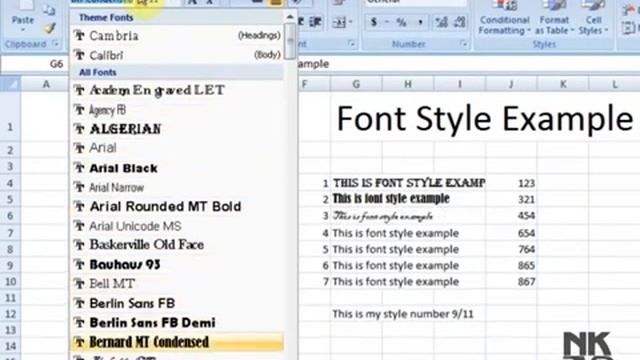This screenshot has height=360, width=640.
Task: Open Alignment group dialog launcher
Action: tap(351, 44)
